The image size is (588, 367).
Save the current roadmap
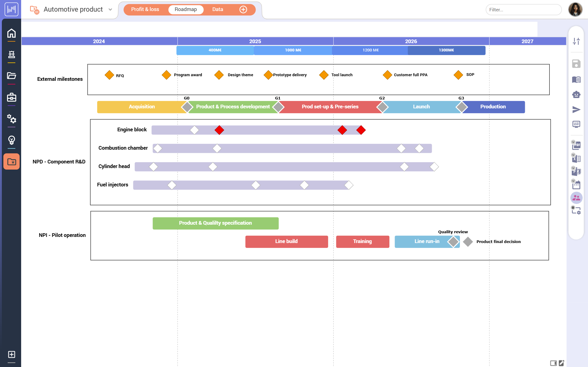[576, 64]
